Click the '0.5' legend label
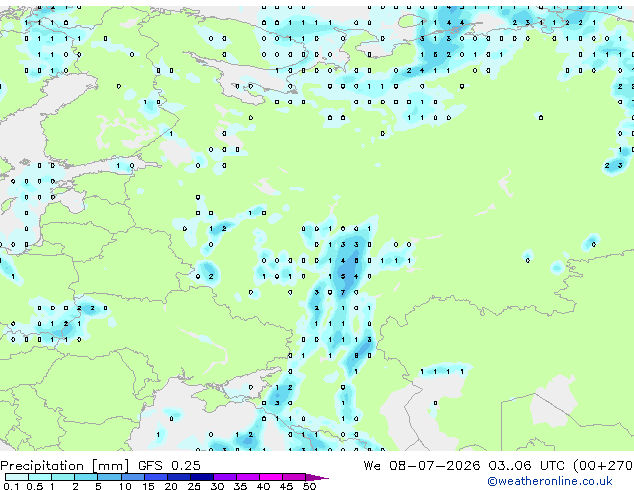This screenshot has width=634, height=490. click(x=35, y=486)
